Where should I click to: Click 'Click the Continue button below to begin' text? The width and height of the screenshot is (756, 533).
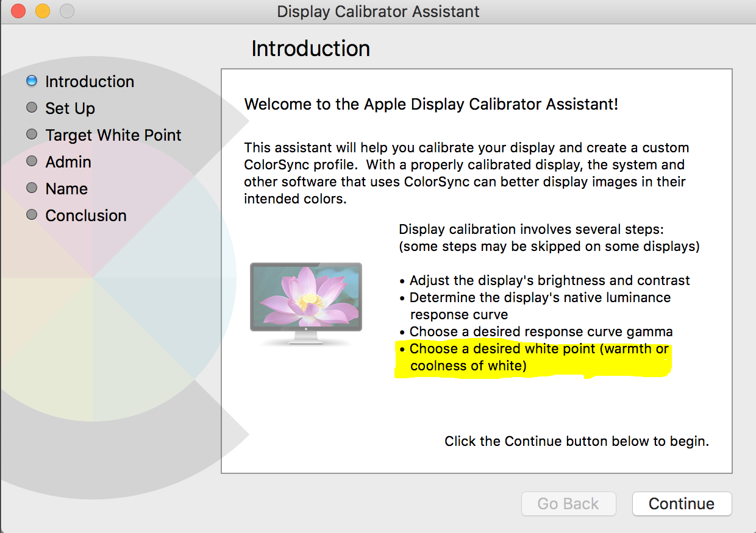[577, 441]
